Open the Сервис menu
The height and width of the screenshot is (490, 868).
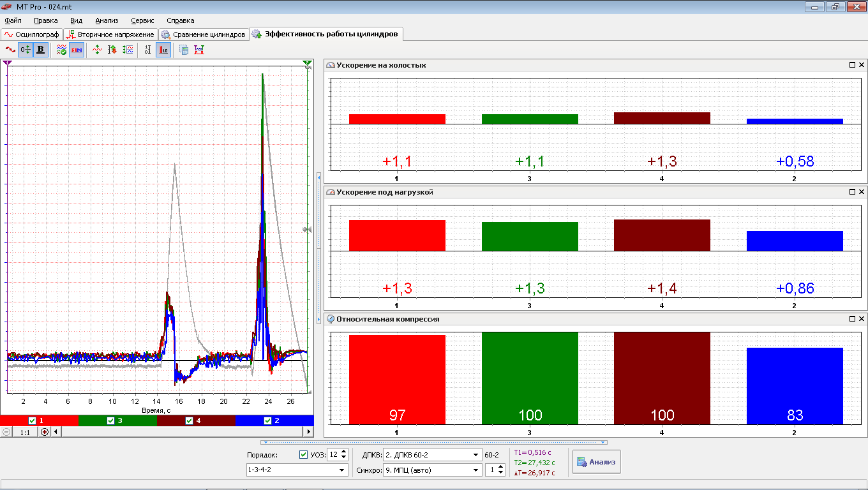(x=142, y=20)
